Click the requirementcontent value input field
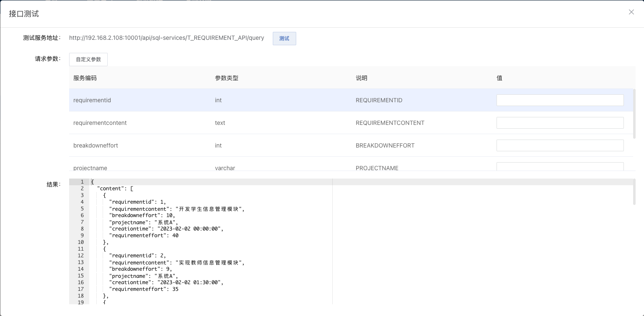644x316 pixels. (560, 123)
